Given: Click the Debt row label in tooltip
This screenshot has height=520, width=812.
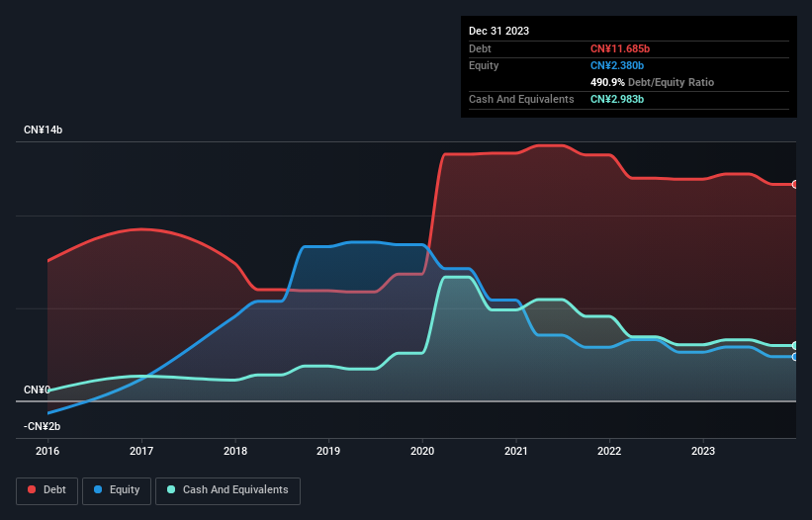Looking at the screenshot, I should pos(480,48).
